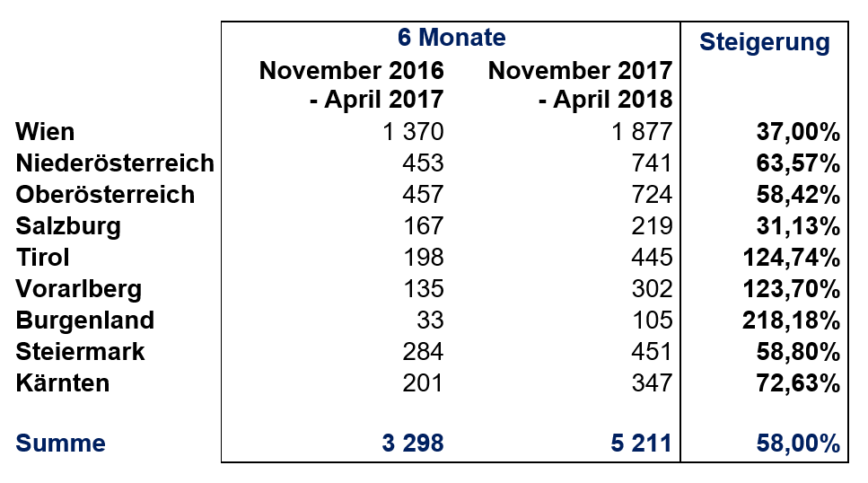Select the total increase 58,00%
The image size is (868, 483).
tap(797, 443)
